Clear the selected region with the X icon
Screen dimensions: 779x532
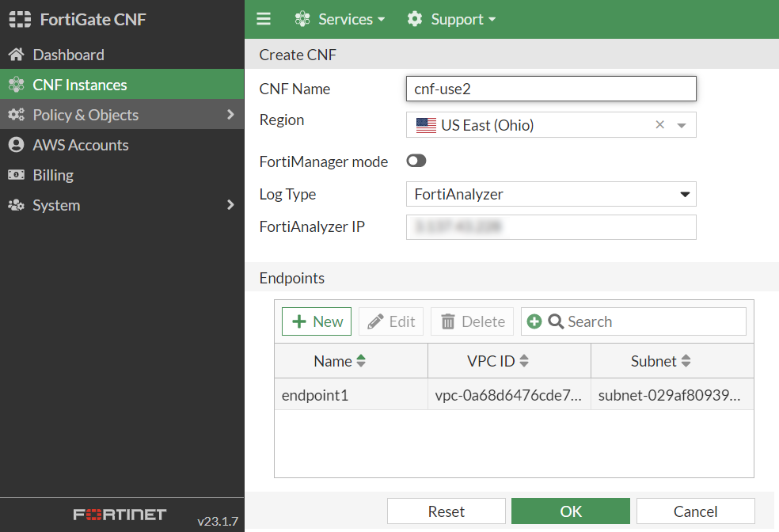659,124
